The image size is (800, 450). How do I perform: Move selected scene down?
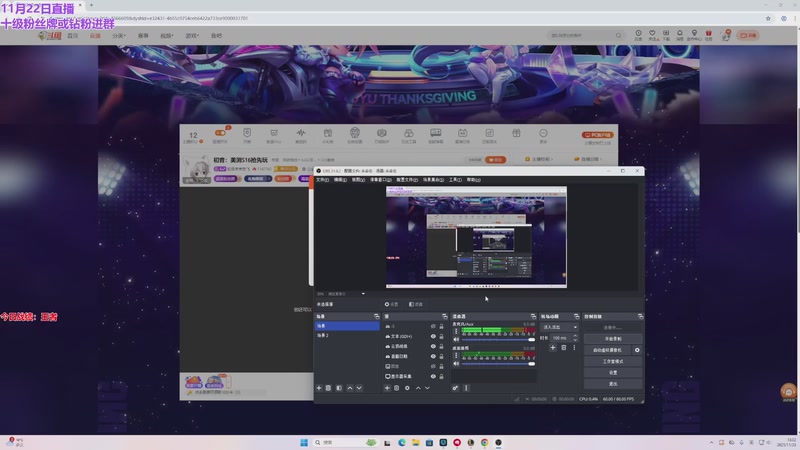click(x=359, y=388)
